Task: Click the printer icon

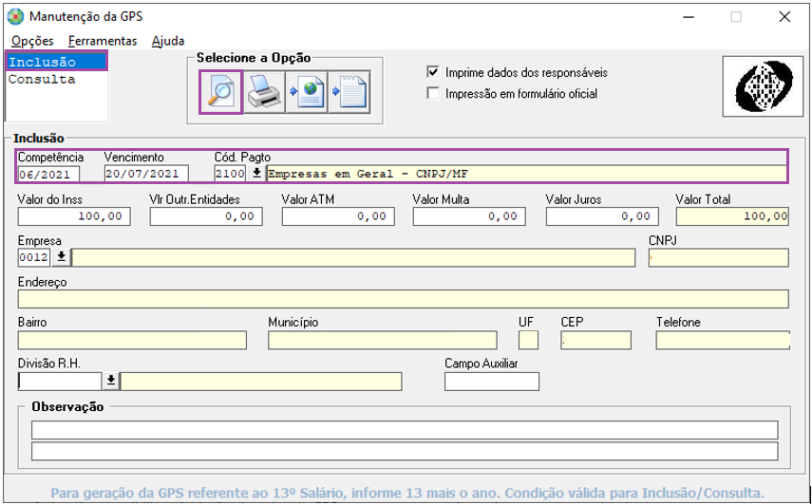Action: [264, 92]
